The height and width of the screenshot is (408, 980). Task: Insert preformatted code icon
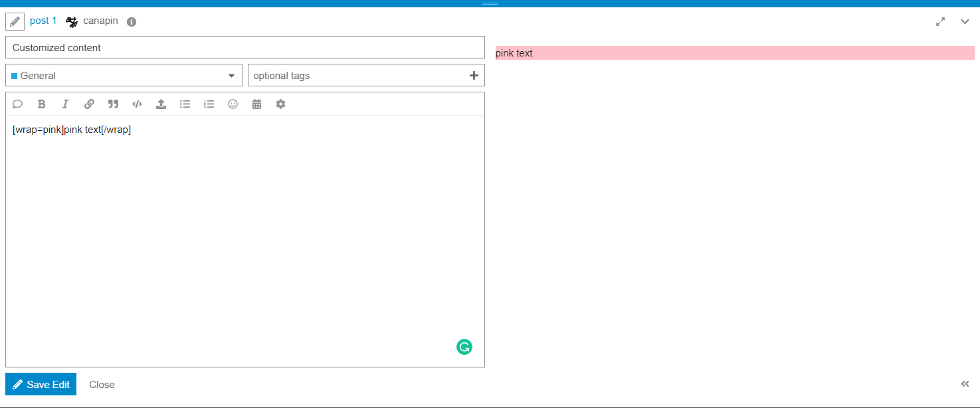137,104
